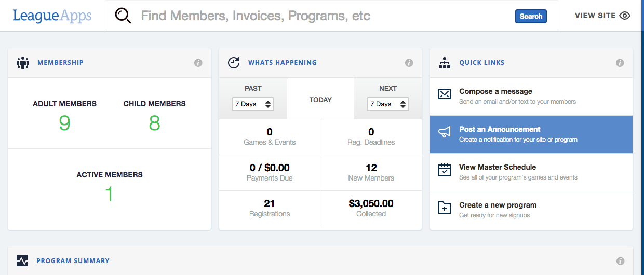The height and width of the screenshot is (275, 644).
Task: Click the Program Summary pulse icon
Action: pyautogui.click(x=22, y=260)
